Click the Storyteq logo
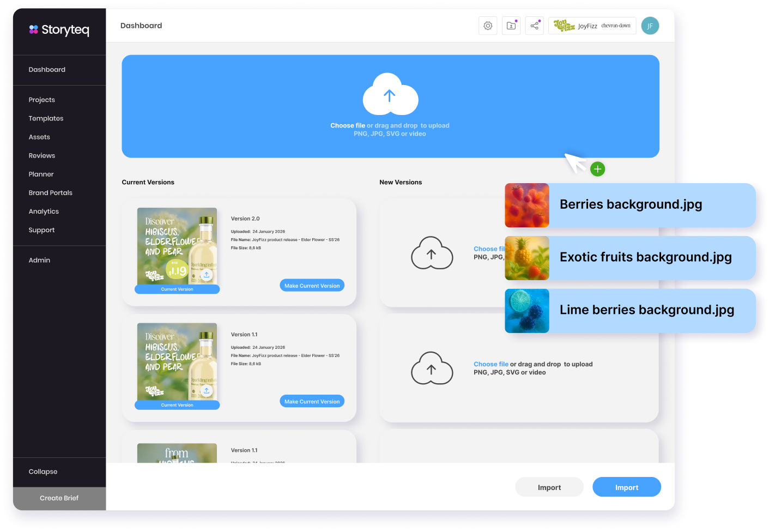This screenshot has height=532, width=769. click(x=59, y=30)
